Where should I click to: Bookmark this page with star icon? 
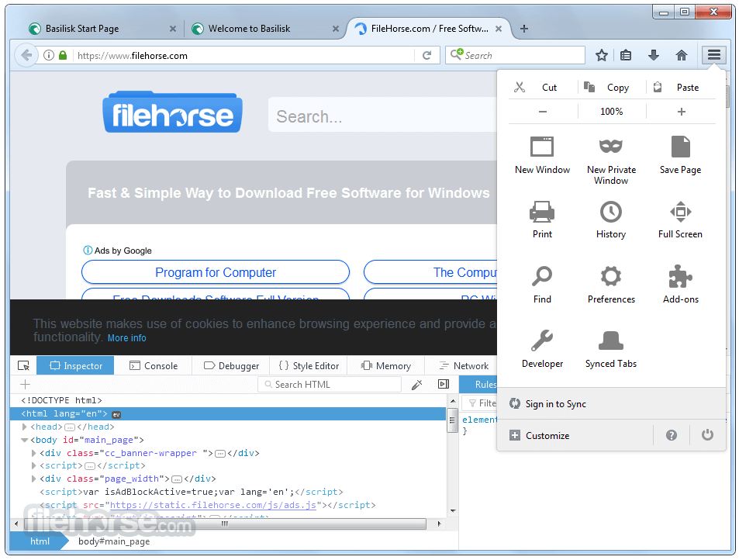[602, 55]
